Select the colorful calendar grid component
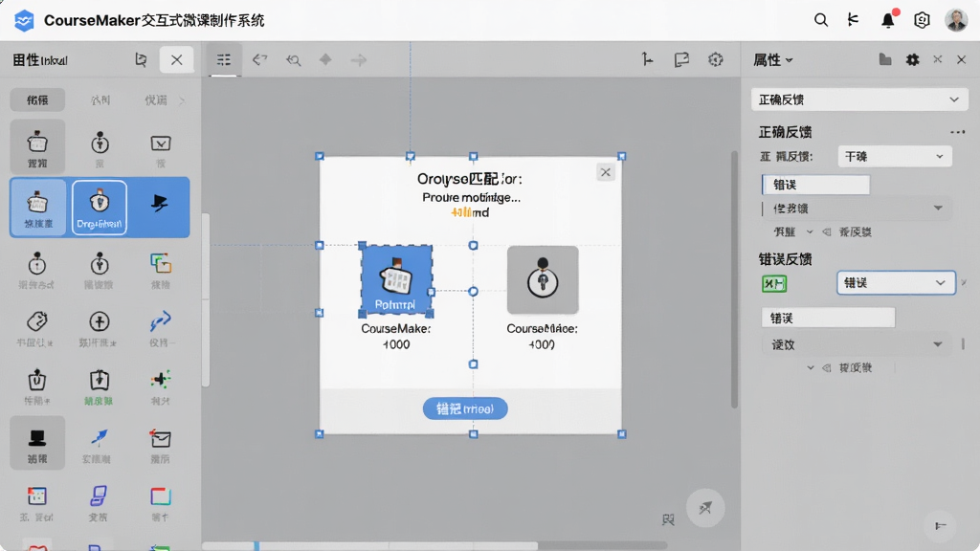Viewport: 980px width, 551px height. [x=37, y=503]
